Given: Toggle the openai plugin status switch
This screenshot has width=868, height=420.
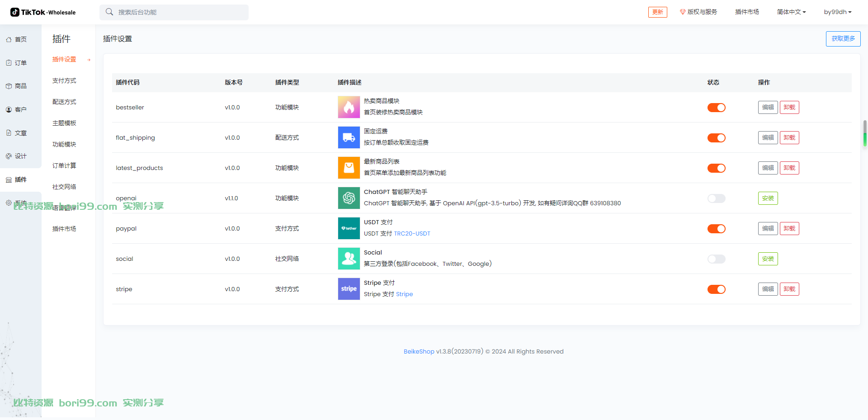Looking at the screenshot, I should coord(717,198).
